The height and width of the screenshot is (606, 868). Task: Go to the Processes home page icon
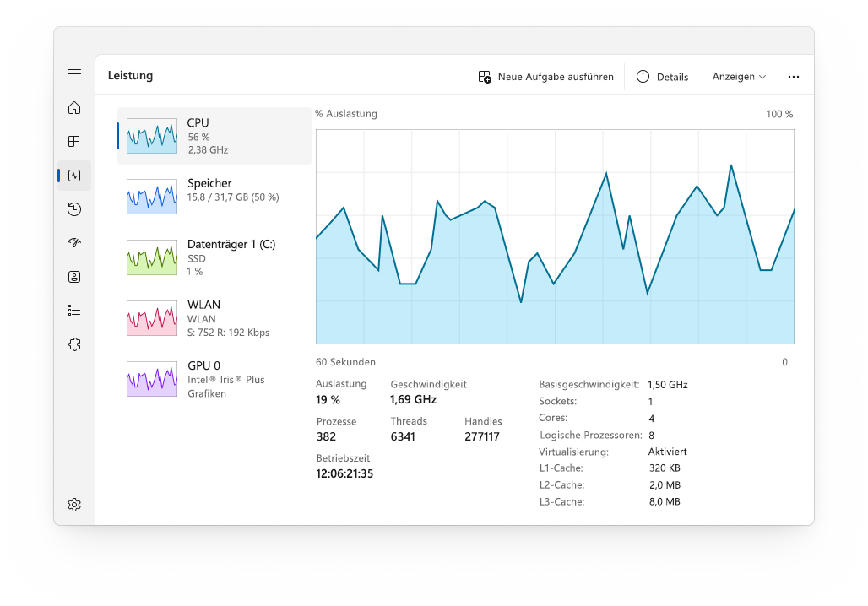tap(74, 108)
